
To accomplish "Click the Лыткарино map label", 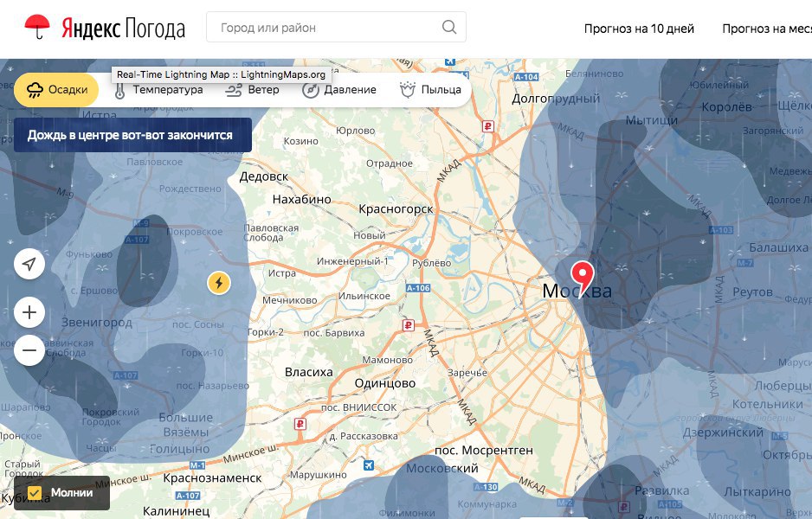I will [x=757, y=492].
